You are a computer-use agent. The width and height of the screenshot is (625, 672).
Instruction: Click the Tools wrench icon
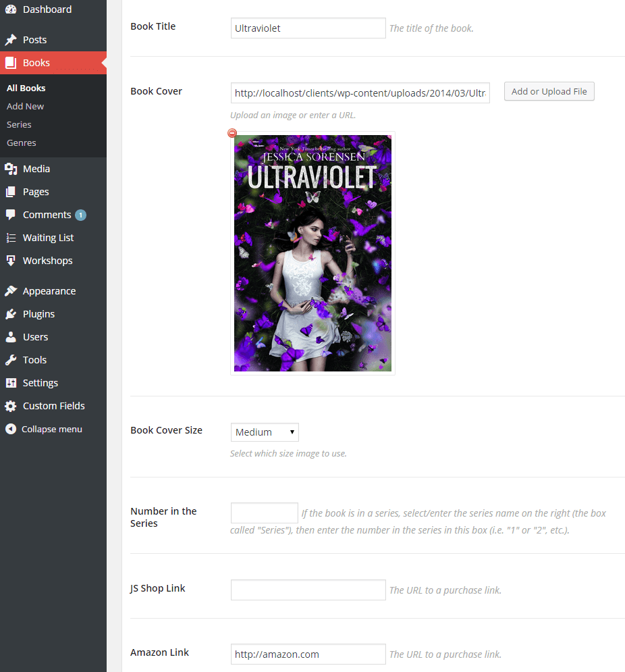coord(11,360)
